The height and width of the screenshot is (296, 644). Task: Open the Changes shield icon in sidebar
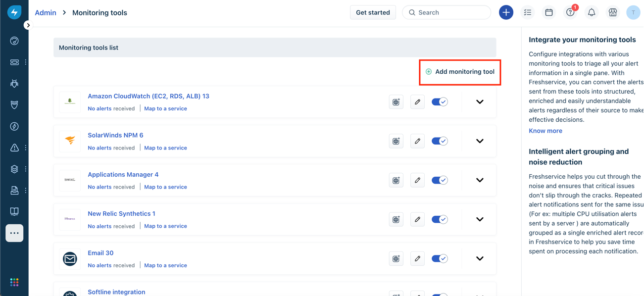coord(14,105)
